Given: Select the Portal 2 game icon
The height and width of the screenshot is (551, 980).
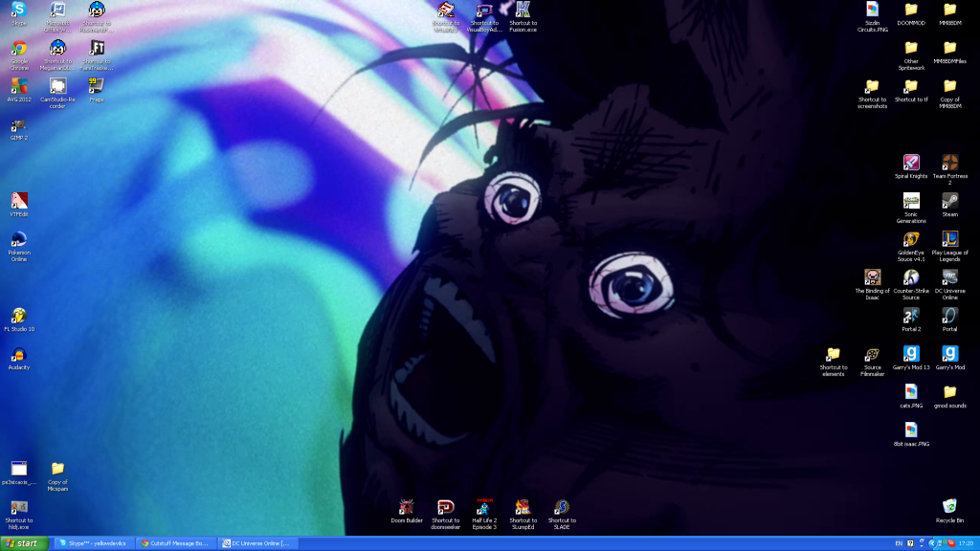Looking at the screenshot, I should 911,316.
